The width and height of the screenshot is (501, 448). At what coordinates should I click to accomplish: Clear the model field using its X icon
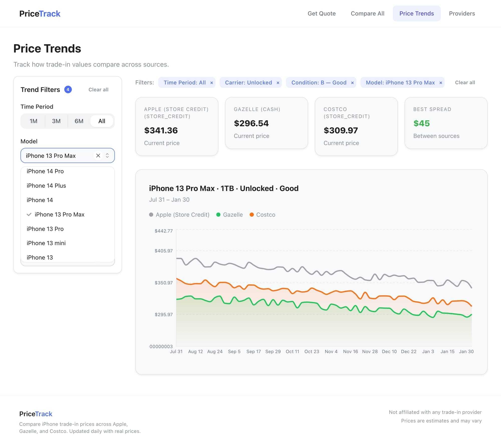click(98, 156)
